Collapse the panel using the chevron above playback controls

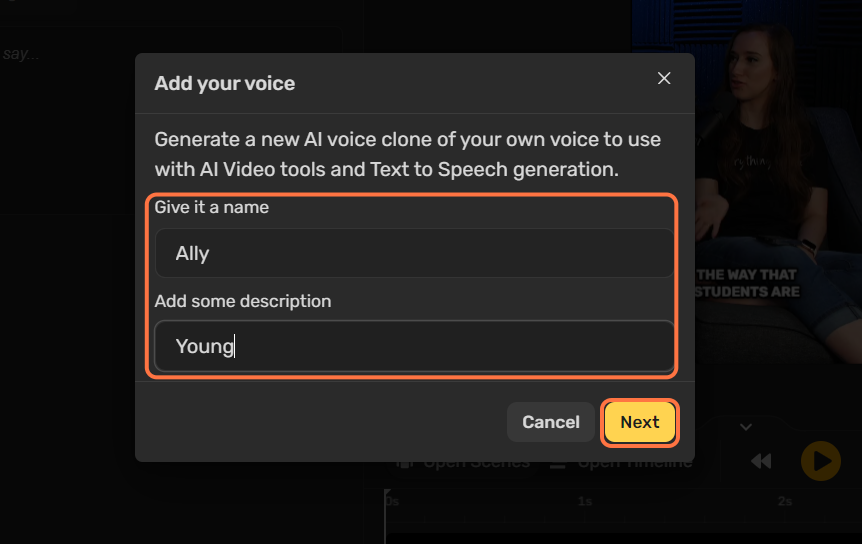[x=745, y=427]
